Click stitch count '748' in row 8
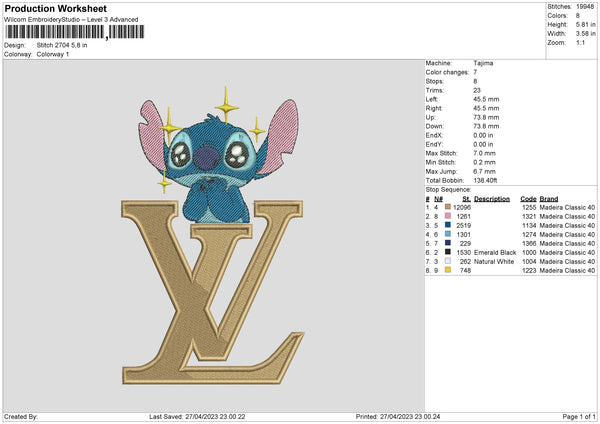The height and width of the screenshot is (424, 600). [465, 271]
